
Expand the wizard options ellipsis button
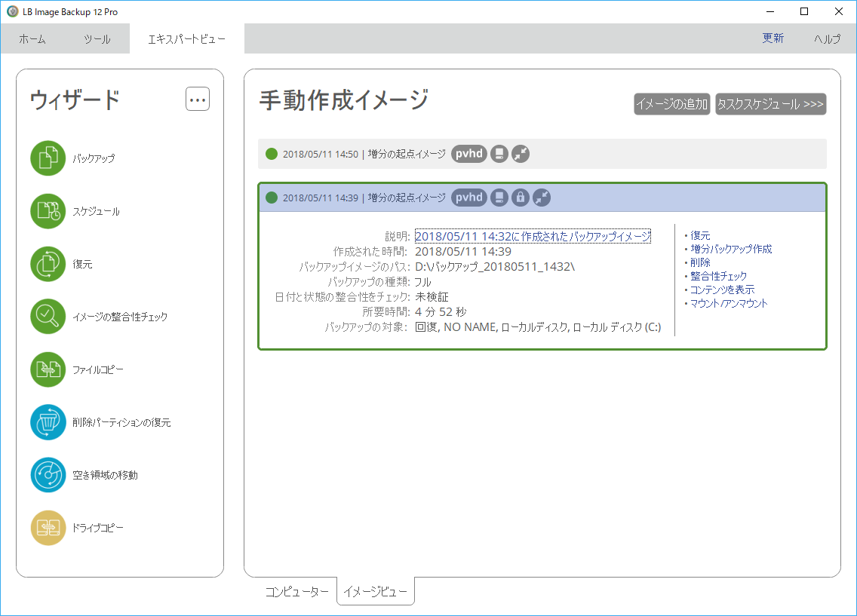click(198, 99)
